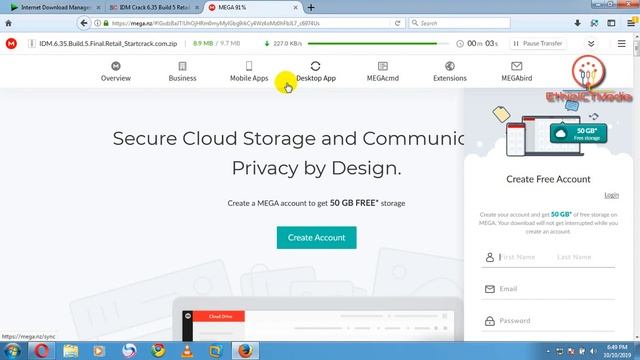Open the Windows Start menu

point(12,351)
